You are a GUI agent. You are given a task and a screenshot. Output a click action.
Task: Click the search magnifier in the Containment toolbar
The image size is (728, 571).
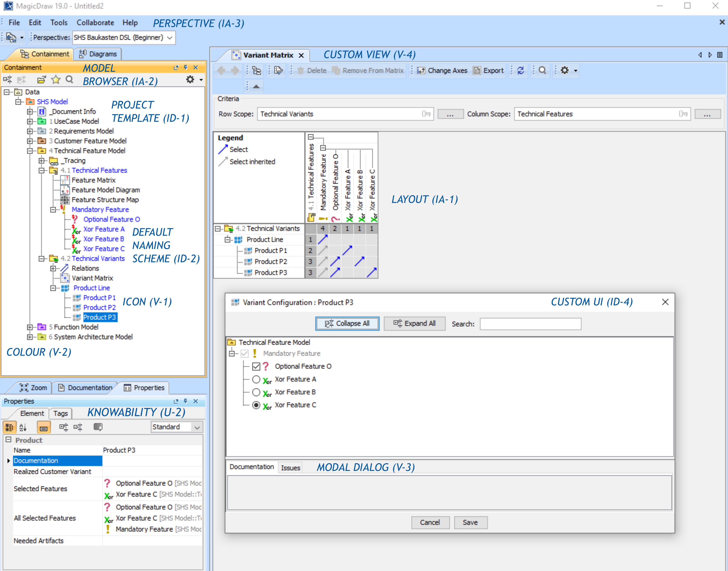point(69,79)
